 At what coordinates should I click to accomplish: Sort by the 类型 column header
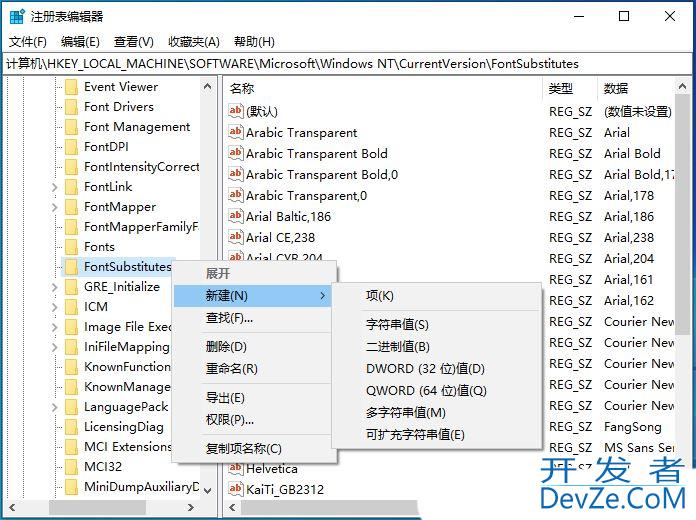click(570, 88)
